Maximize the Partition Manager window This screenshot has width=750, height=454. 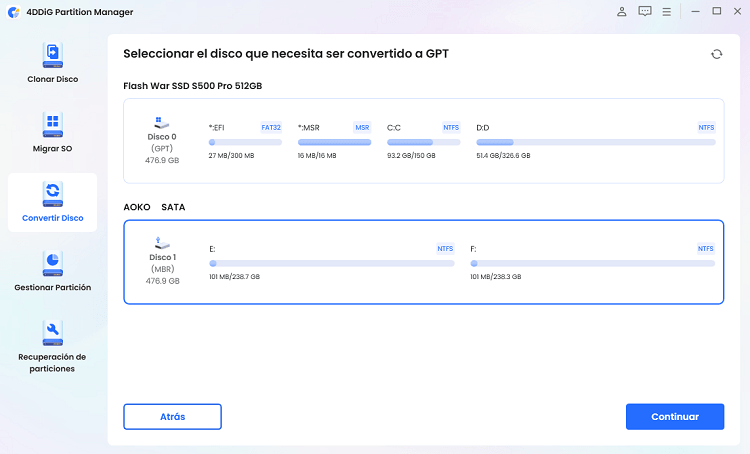[717, 11]
